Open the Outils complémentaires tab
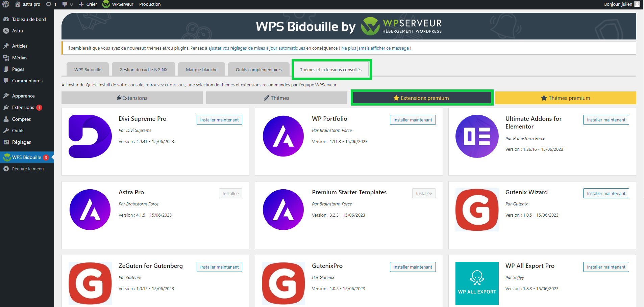 pyautogui.click(x=259, y=69)
